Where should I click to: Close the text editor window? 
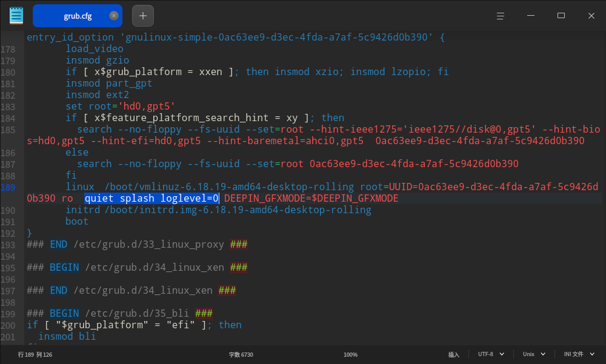coord(591,16)
